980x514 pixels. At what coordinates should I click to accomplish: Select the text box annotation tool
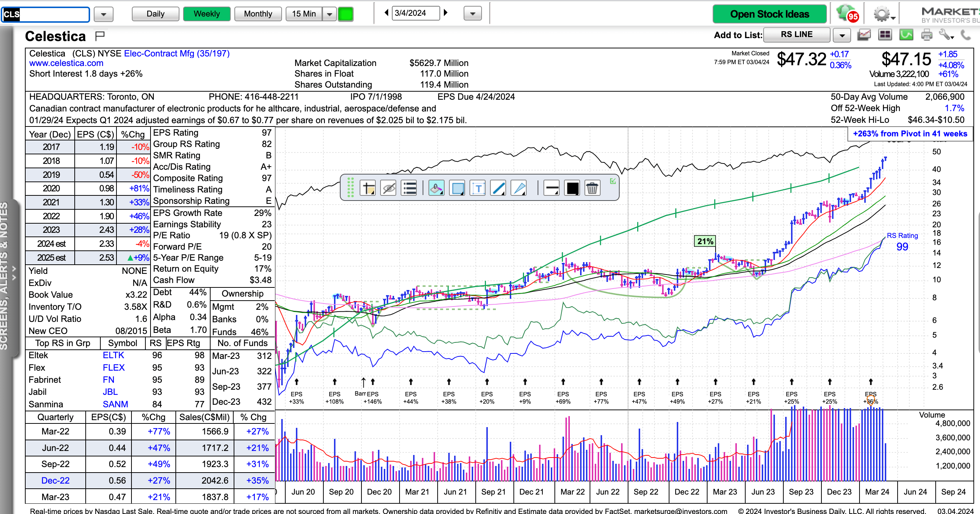point(478,188)
